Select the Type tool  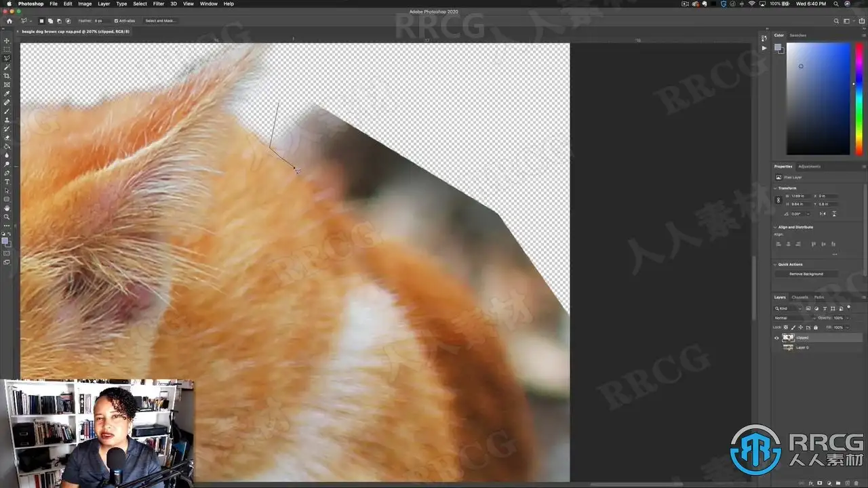[x=7, y=182]
